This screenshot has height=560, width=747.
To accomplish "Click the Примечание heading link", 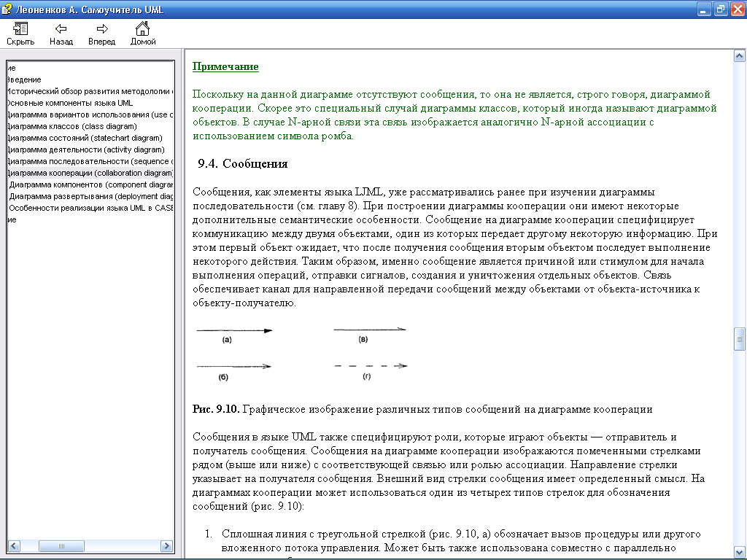I will pyautogui.click(x=225, y=66).
